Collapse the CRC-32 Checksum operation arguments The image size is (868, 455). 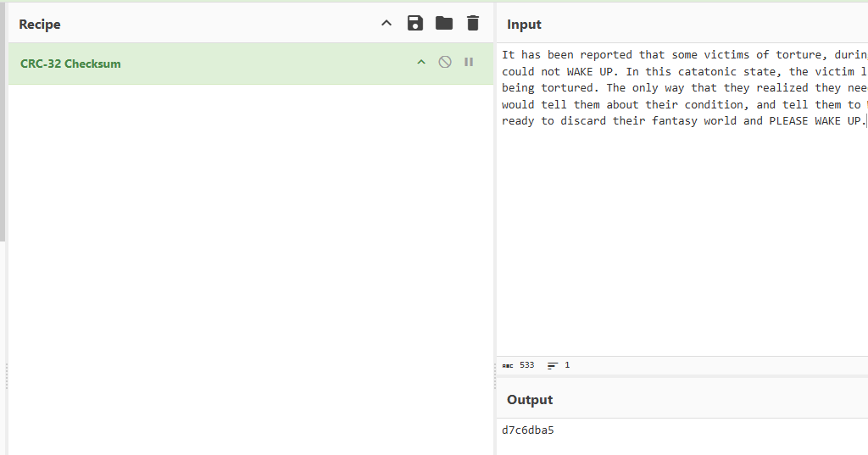(421, 63)
